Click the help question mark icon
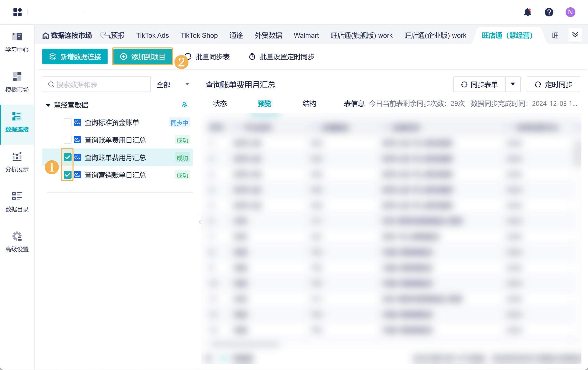Viewport: 588px width, 370px height. 549,12
